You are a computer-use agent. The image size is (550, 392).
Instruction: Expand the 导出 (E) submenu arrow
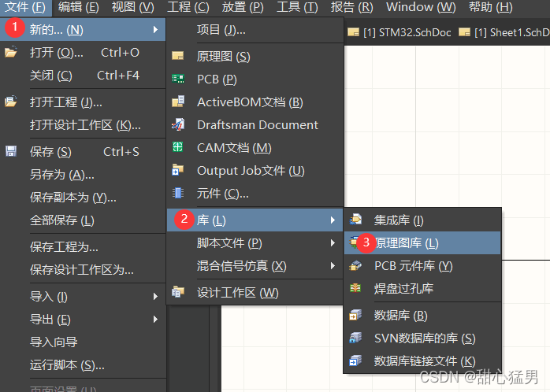pos(155,319)
